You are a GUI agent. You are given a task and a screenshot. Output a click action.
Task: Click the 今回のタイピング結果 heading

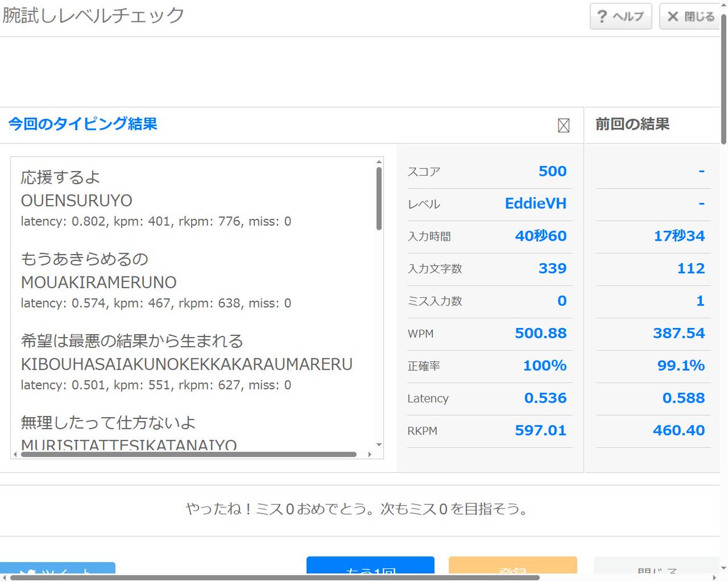[x=83, y=124]
